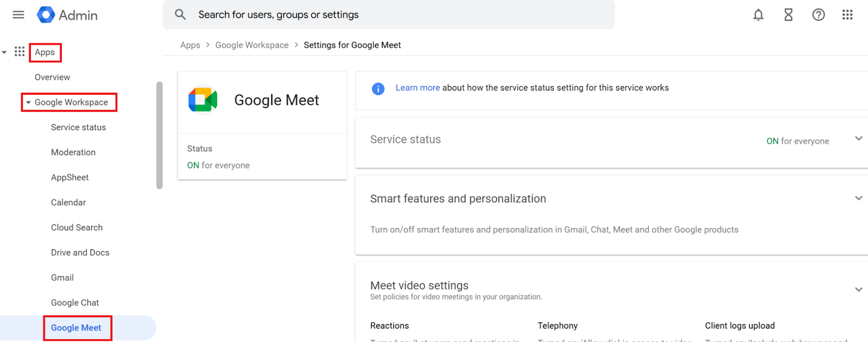Open Google Chat in the sidebar
868x342 pixels.
coord(75,302)
